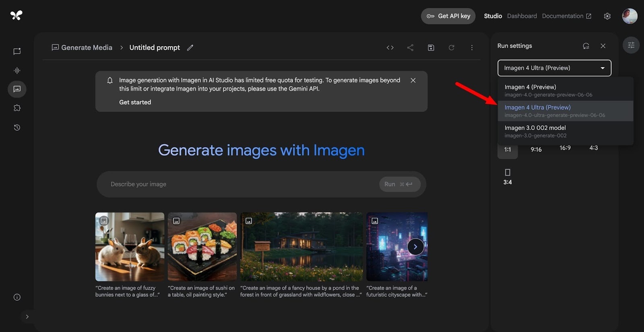The width and height of the screenshot is (644, 332).
Task: Toggle the run settings panel icon
Action: coord(631,45)
